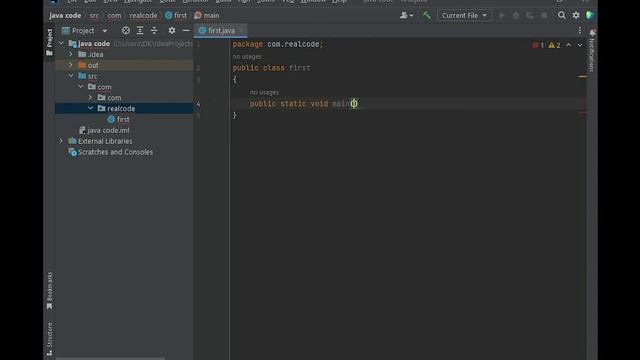Click the red error count indicator

click(538, 45)
